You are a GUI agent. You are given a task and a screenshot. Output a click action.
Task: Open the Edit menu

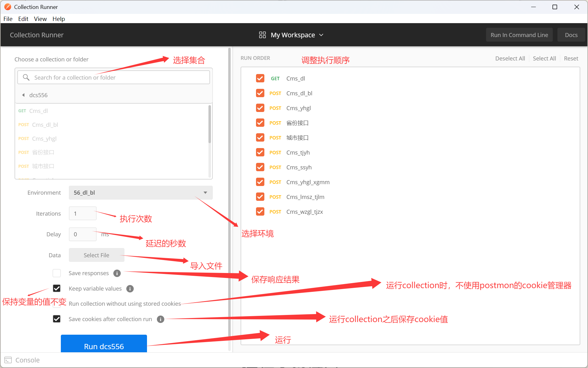tap(23, 19)
